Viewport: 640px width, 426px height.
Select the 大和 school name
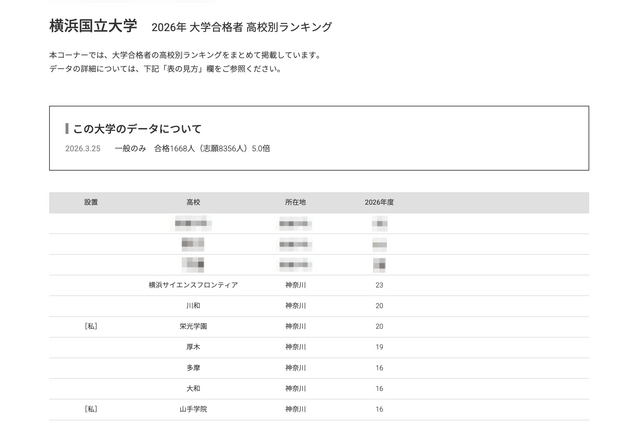193,389
